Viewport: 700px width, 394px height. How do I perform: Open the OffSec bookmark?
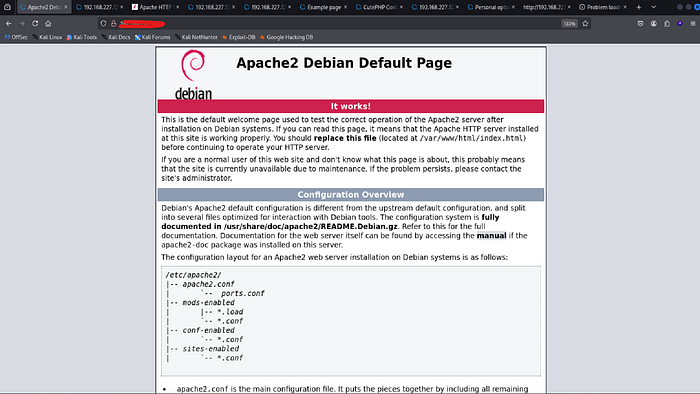[16, 37]
